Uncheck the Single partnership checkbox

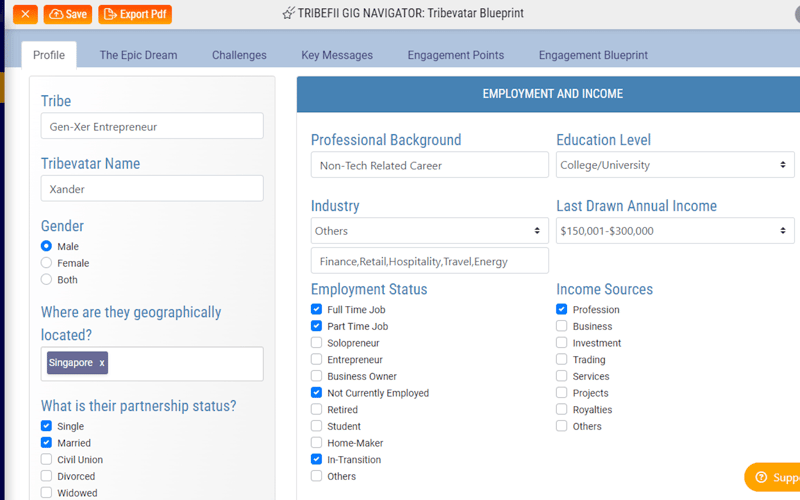[x=46, y=426]
